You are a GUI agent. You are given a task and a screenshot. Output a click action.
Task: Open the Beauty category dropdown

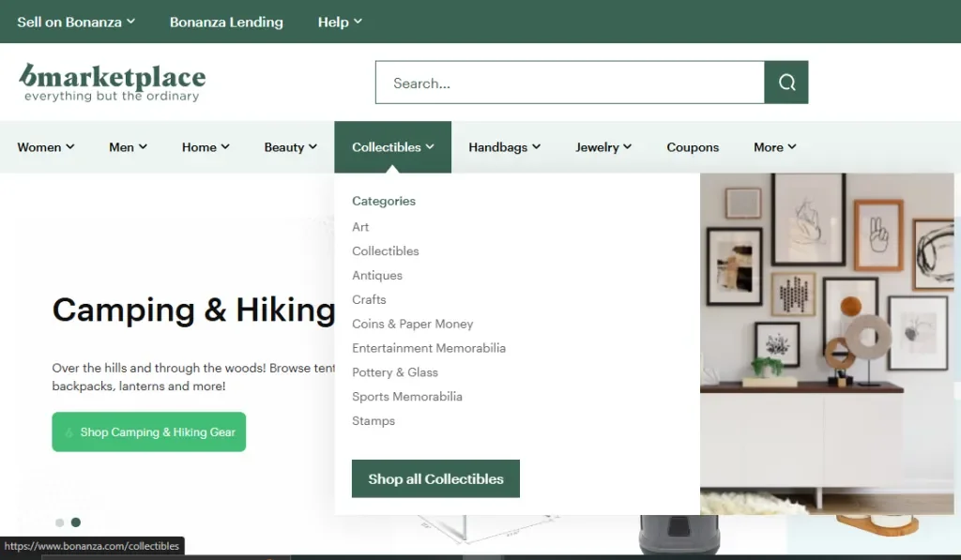pos(290,147)
